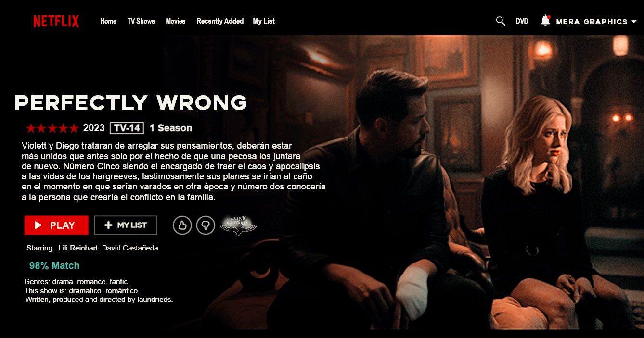The height and width of the screenshot is (338, 644).
Task: Click the five-star rating
Action: pyautogui.click(x=52, y=128)
